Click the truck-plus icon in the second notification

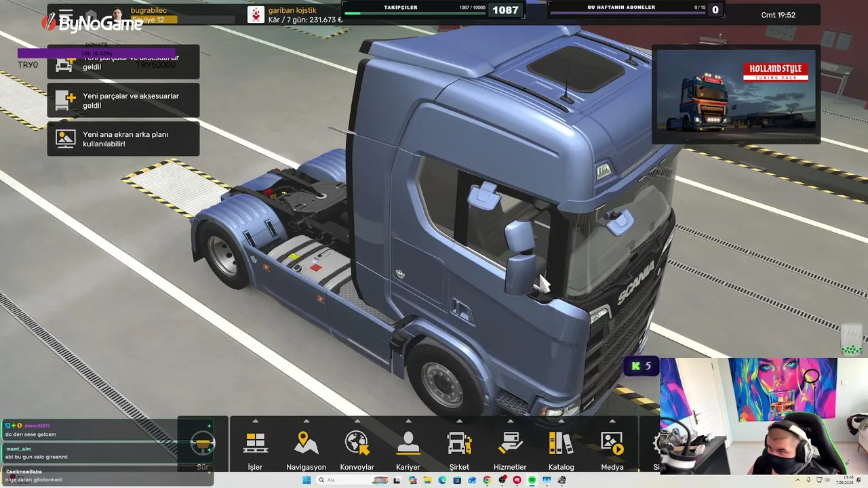pos(65,100)
